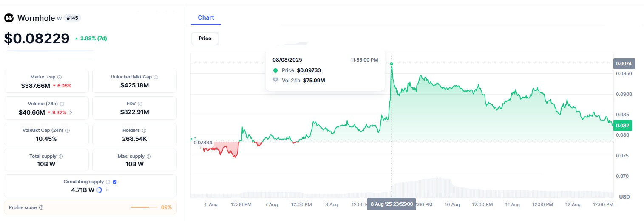Click the 6.06% market cap change

pos(62,86)
